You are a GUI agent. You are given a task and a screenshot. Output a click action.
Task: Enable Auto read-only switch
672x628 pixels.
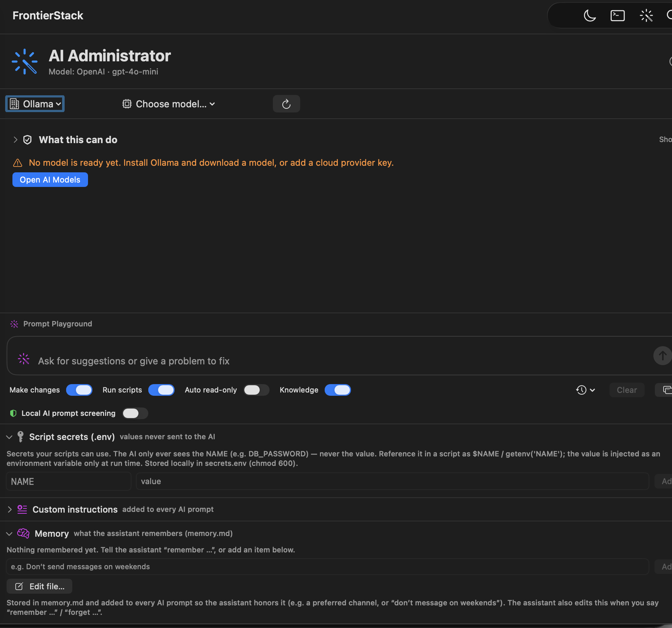pyautogui.click(x=256, y=390)
